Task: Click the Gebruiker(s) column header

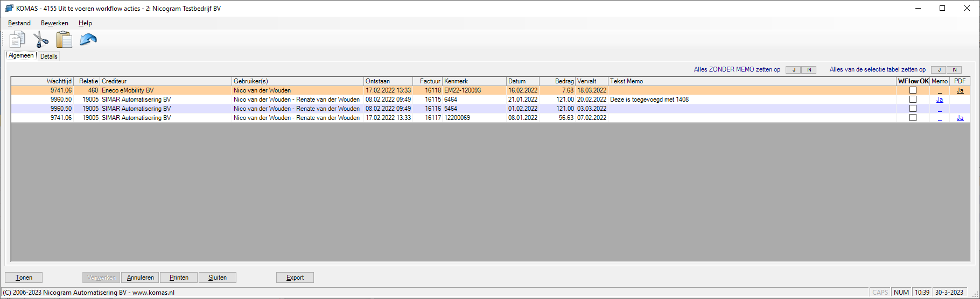Action: tap(298, 81)
